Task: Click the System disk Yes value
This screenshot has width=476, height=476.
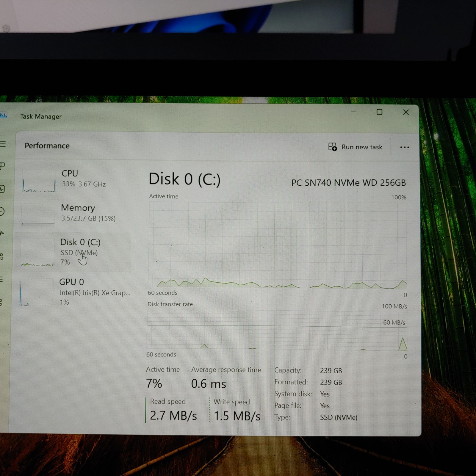Action: coord(325,394)
